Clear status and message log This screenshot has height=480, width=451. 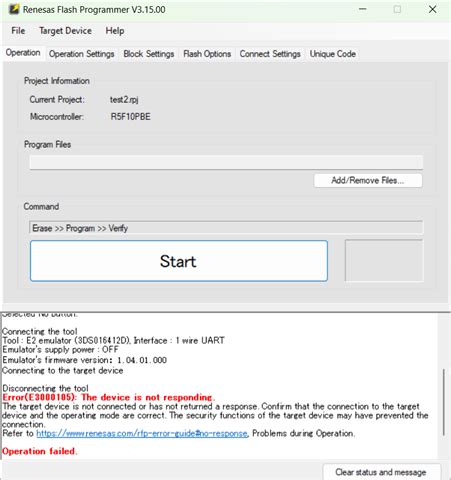click(x=381, y=472)
